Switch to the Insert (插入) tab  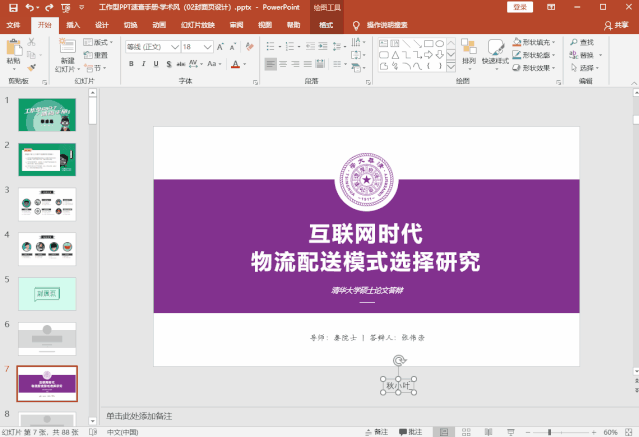73,24
